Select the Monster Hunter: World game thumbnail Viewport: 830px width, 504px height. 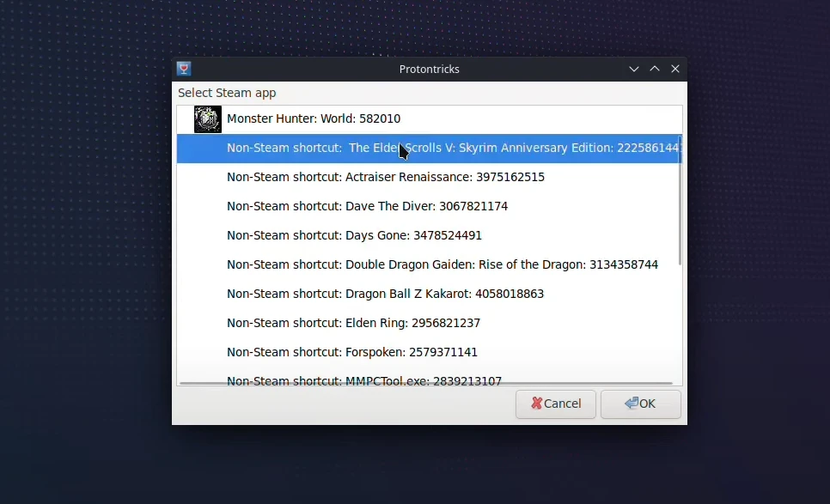point(208,119)
